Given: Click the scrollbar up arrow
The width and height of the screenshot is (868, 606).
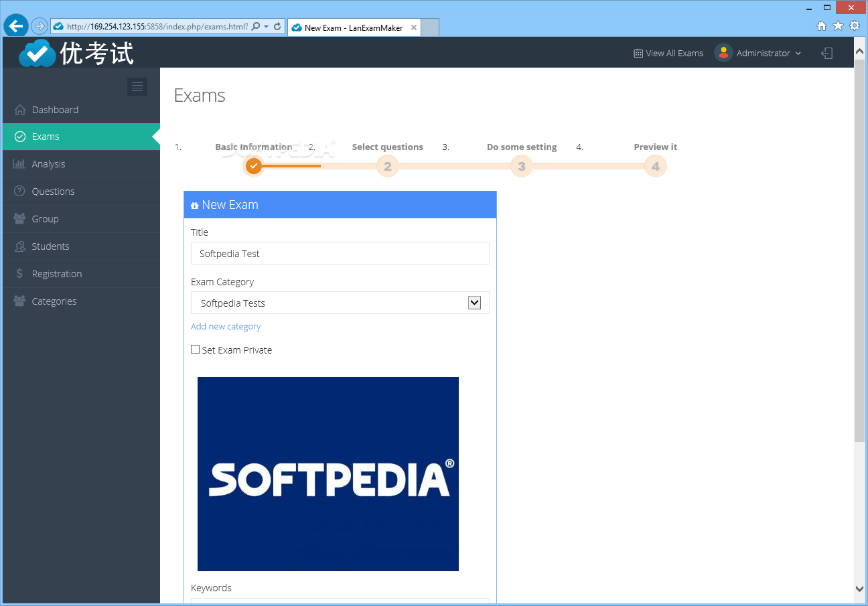Looking at the screenshot, I should 860,50.
